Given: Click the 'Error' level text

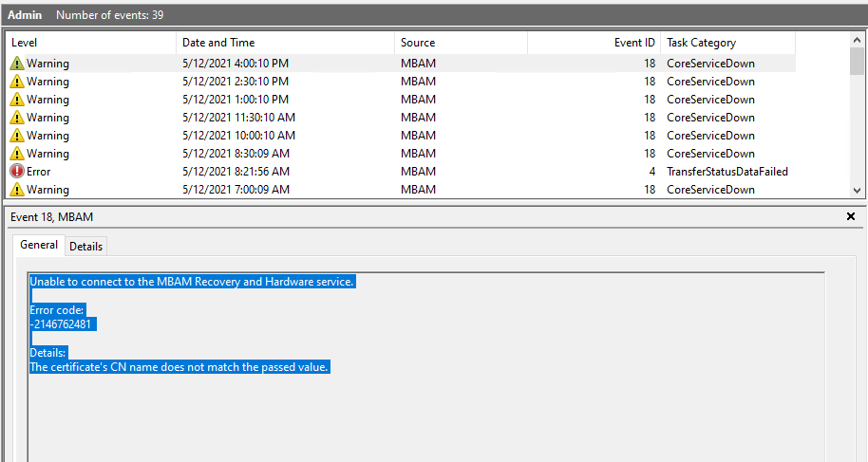Looking at the screenshot, I should pyautogui.click(x=38, y=172).
